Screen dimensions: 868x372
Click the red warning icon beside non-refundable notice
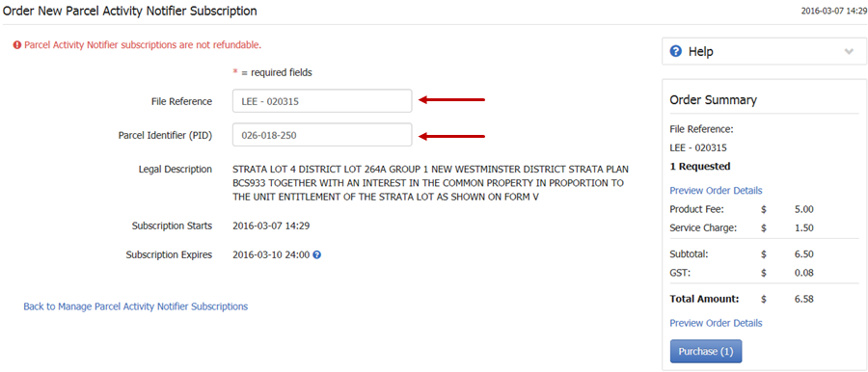pos(17,45)
